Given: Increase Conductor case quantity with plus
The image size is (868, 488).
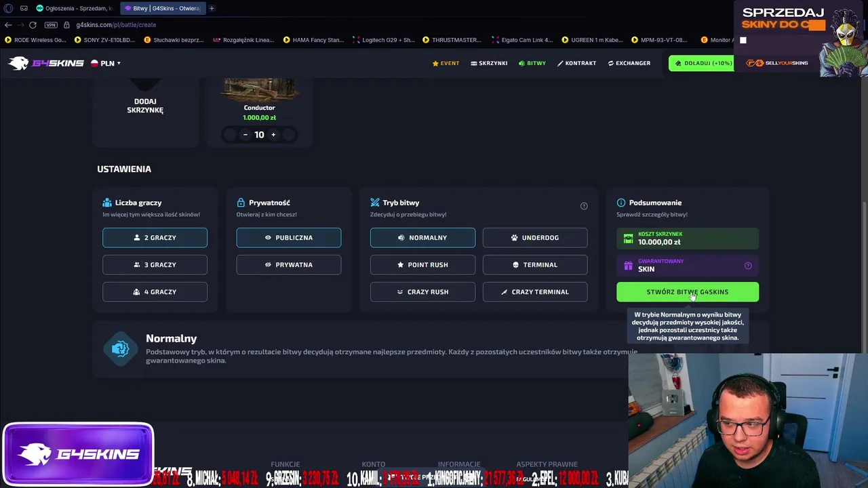Looking at the screenshot, I should (273, 135).
